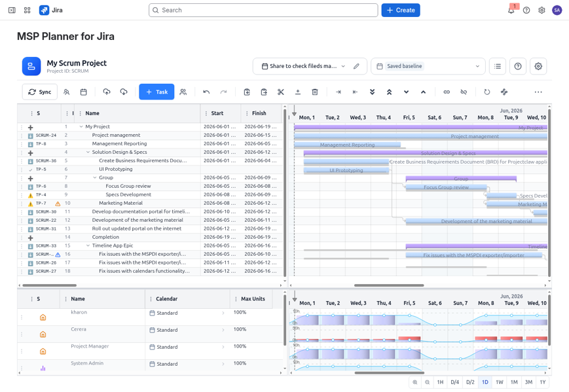Indent the selected task

click(339, 92)
